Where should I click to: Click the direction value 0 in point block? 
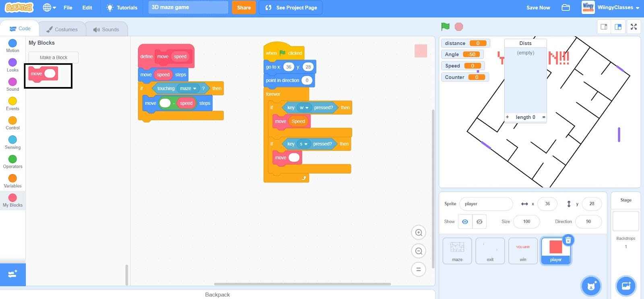(307, 81)
